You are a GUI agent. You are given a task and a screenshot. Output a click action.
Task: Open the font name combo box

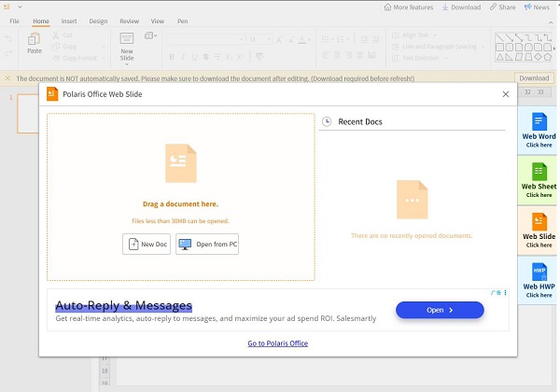205,39
